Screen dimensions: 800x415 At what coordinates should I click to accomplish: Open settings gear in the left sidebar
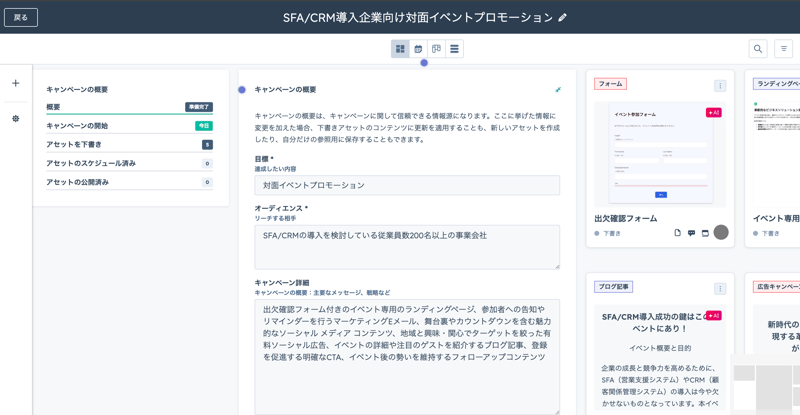pos(16,118)
